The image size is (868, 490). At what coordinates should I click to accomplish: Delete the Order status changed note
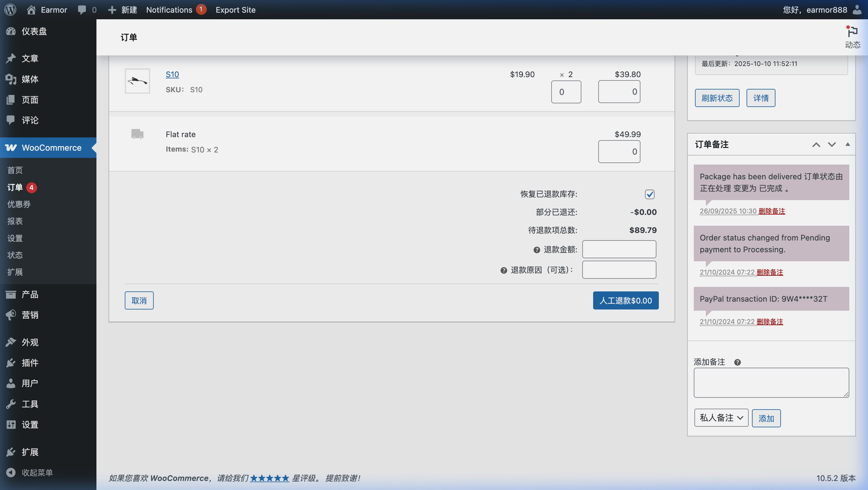770,272
